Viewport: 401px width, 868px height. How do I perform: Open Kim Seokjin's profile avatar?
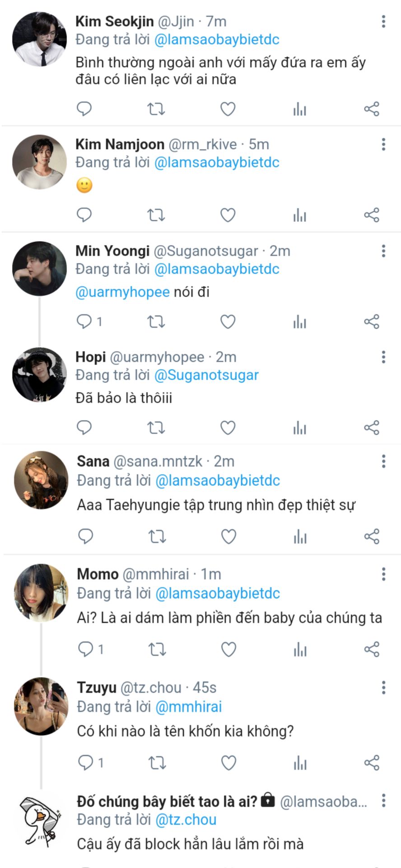click(x=39, y=39)
